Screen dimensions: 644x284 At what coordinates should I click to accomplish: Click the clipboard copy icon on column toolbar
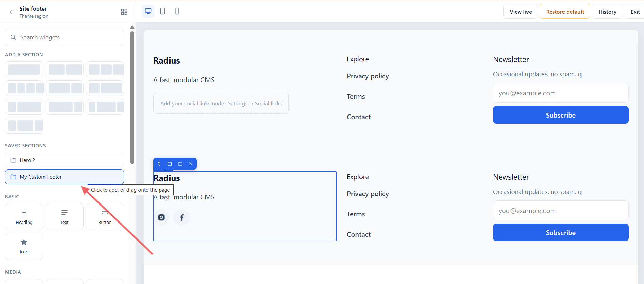(x=169, y=164)
